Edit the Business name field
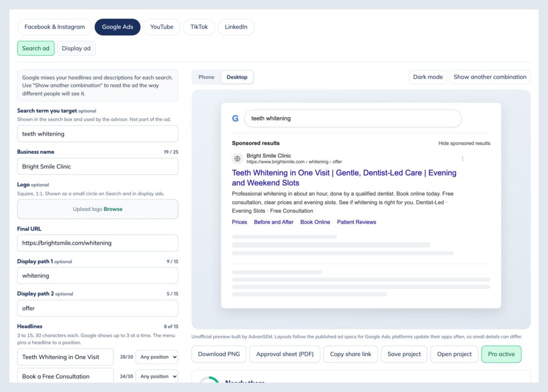This screenshot has height=392, width=548. [97, 167]
